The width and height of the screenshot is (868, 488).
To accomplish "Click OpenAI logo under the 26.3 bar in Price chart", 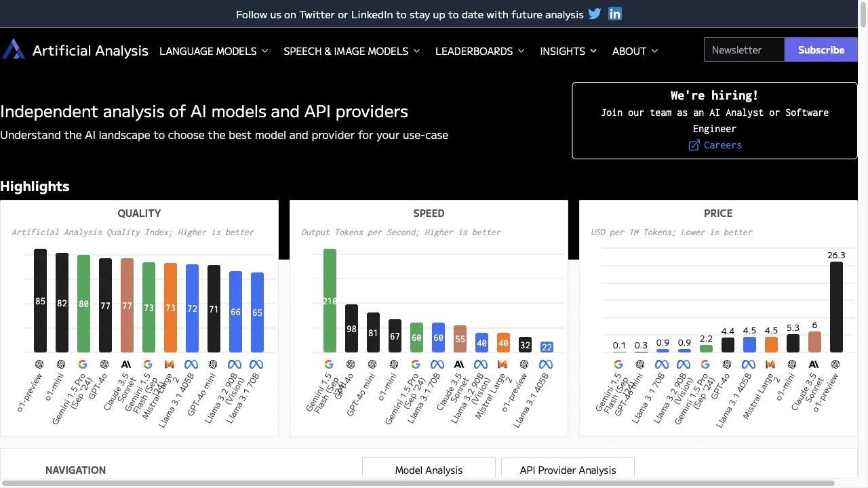I will [x=835, y=365].
